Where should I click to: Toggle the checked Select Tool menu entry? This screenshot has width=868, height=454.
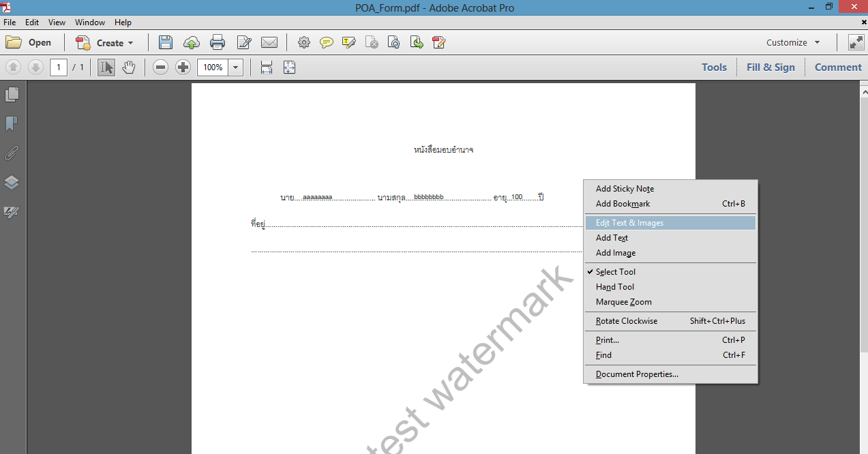pyautogui.click(x=670, y=272)
